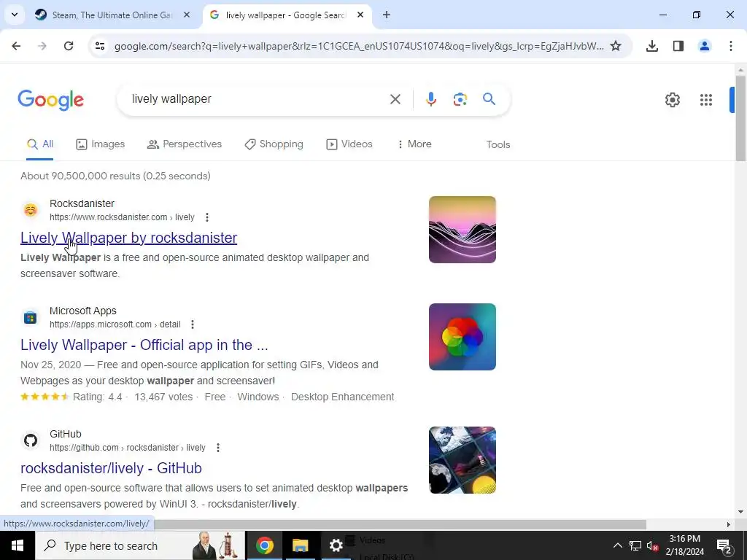
Task: Click github.com rocksdanister URL breadcrumb
Action: tap(127, 448)
